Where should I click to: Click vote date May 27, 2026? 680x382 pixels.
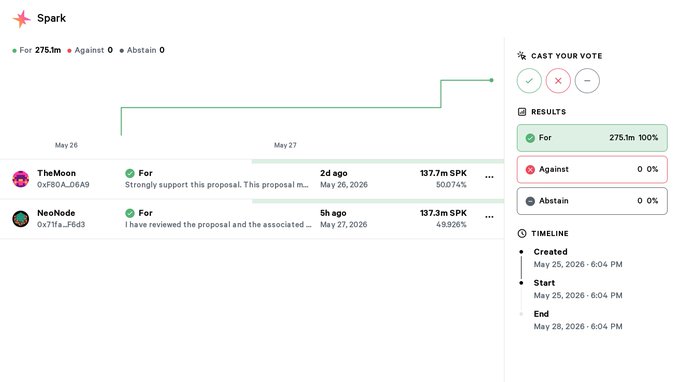click(344, 225)
